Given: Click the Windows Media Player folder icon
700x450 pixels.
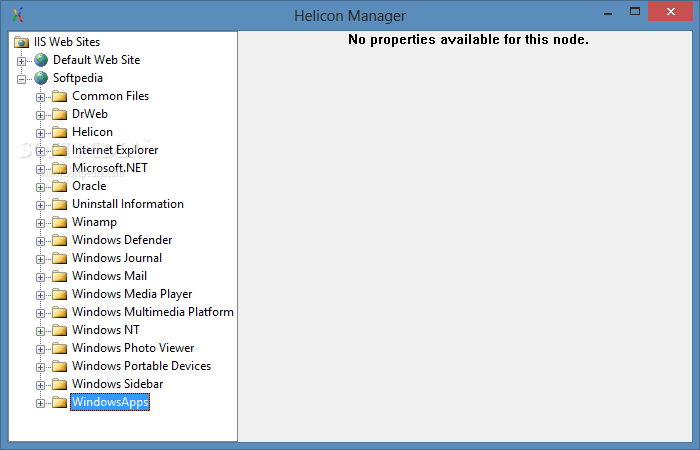Looking at the screenshot, I should 59,294.
